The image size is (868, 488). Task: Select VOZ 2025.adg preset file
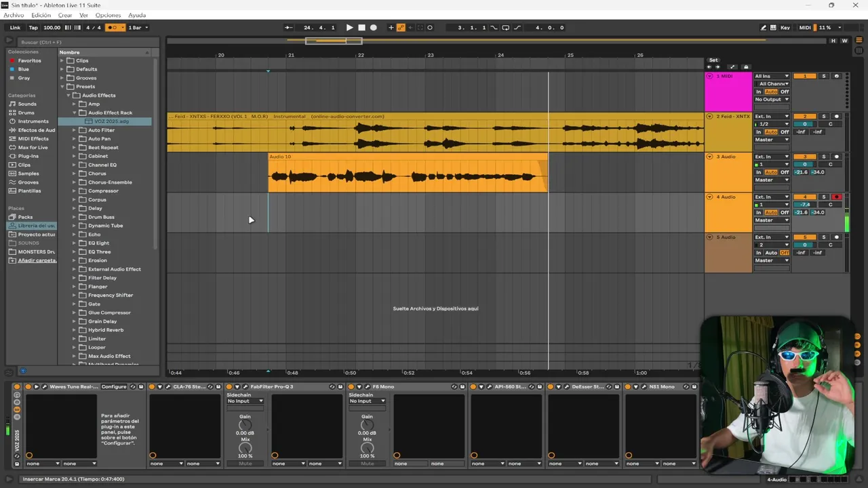tap(111, 121)
